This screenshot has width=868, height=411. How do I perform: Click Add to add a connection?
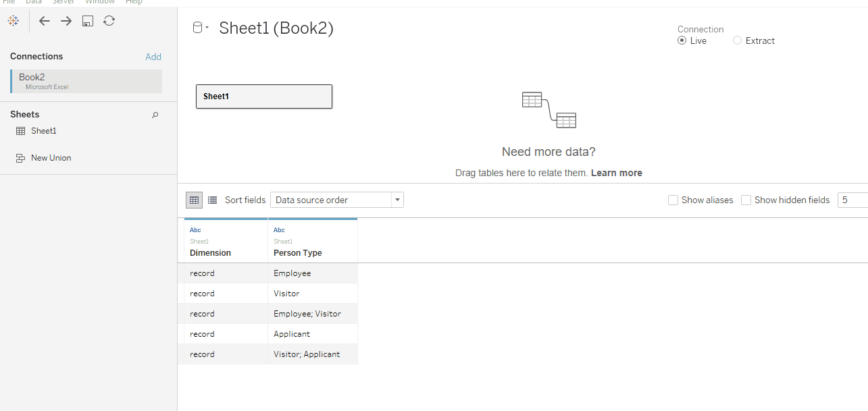(153, 57)
